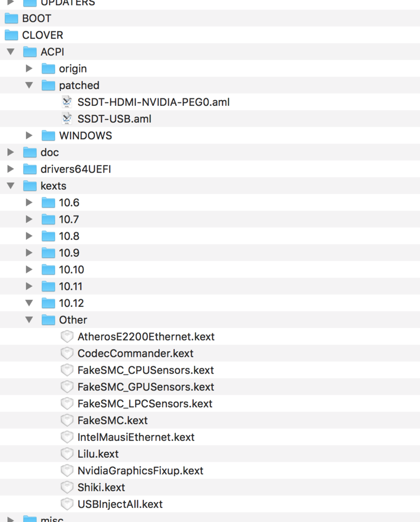Select the NvidiaGraphicsFixup.kext name
420x522 pixels.
140,471
